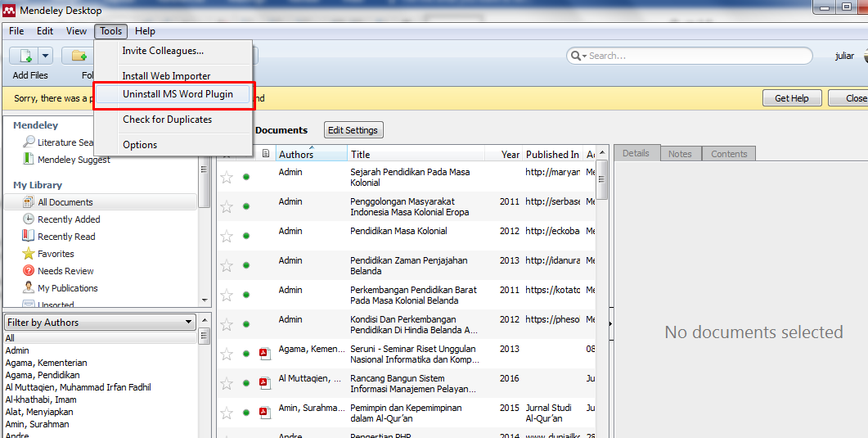Click the Needs Review question mark icon
Image resolution: width=868 pixels, height=438 pixels.
tap(29, 271)
